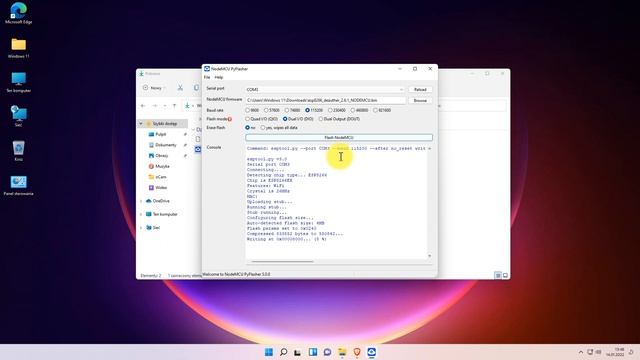Choose Dual Output (DOUT) flash mode

339,119
